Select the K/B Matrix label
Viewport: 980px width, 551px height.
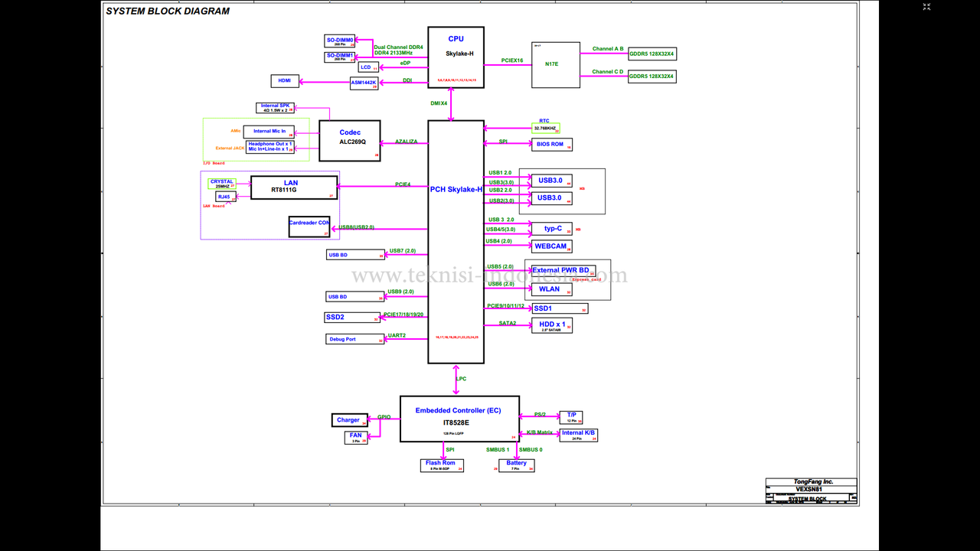[x=540, y=432]
